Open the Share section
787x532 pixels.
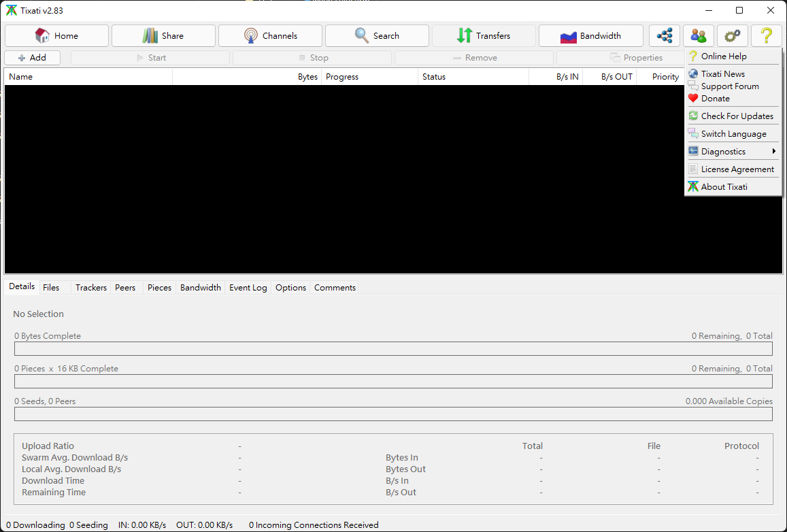coord(164,35)
